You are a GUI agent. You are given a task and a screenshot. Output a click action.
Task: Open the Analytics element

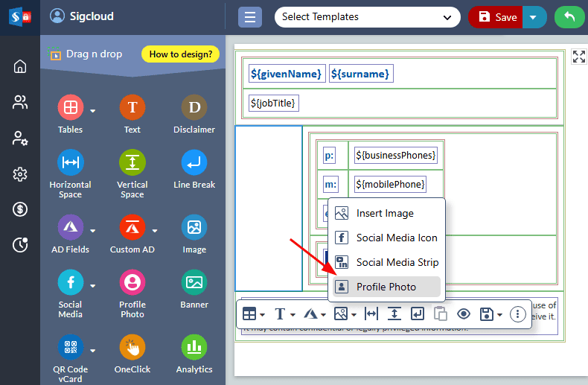[194, 347]
